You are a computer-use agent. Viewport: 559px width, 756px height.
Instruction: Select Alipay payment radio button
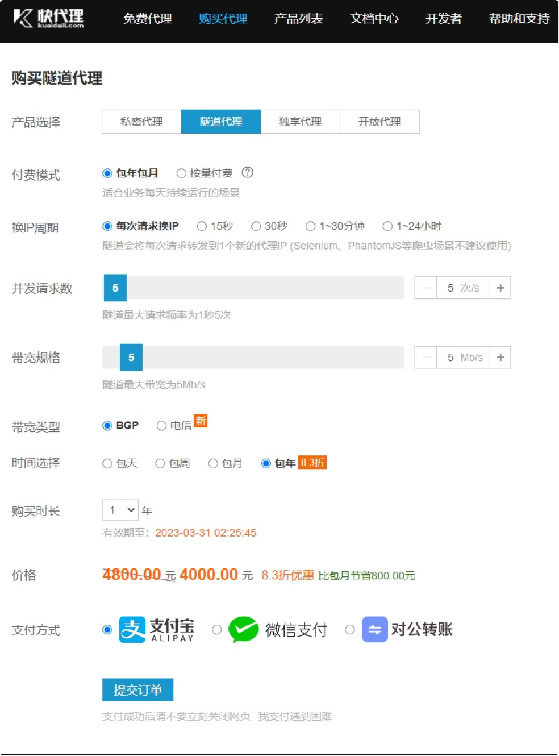pyautogui.click(x=107, y=630)
